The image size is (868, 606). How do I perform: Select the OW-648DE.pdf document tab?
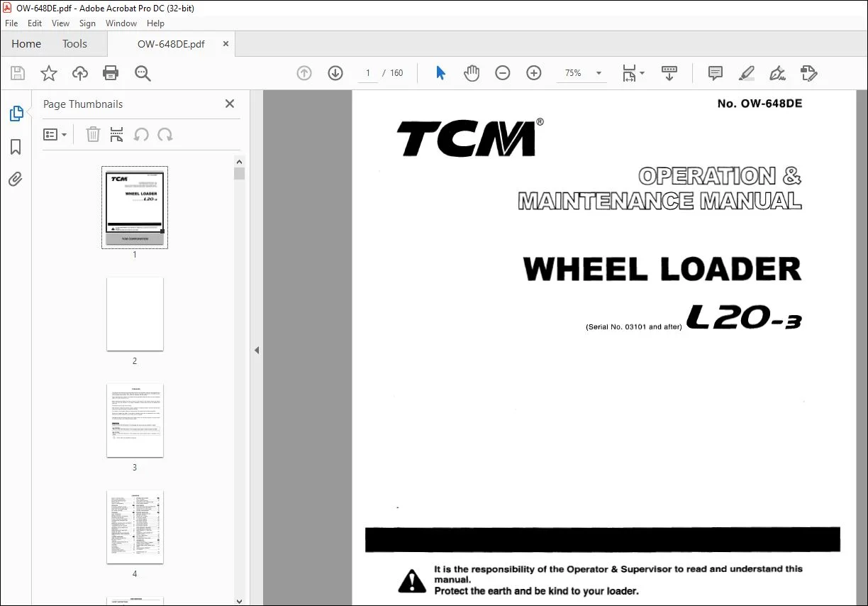pyautogui.click(x=171, y=44)
